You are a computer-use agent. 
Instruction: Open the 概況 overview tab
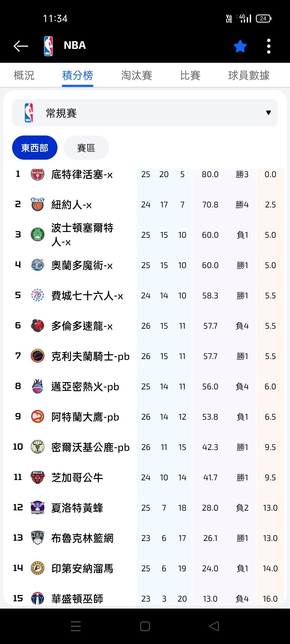[24, 75]
